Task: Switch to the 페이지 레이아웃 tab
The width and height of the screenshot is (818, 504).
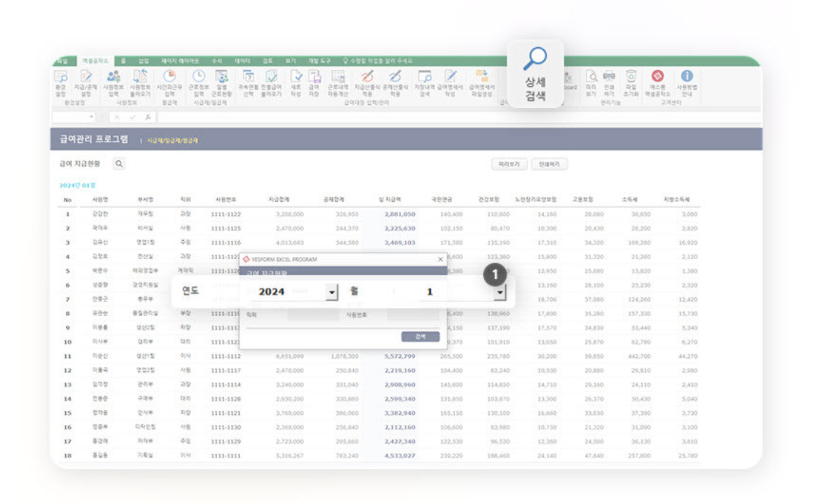Action: 180,60
